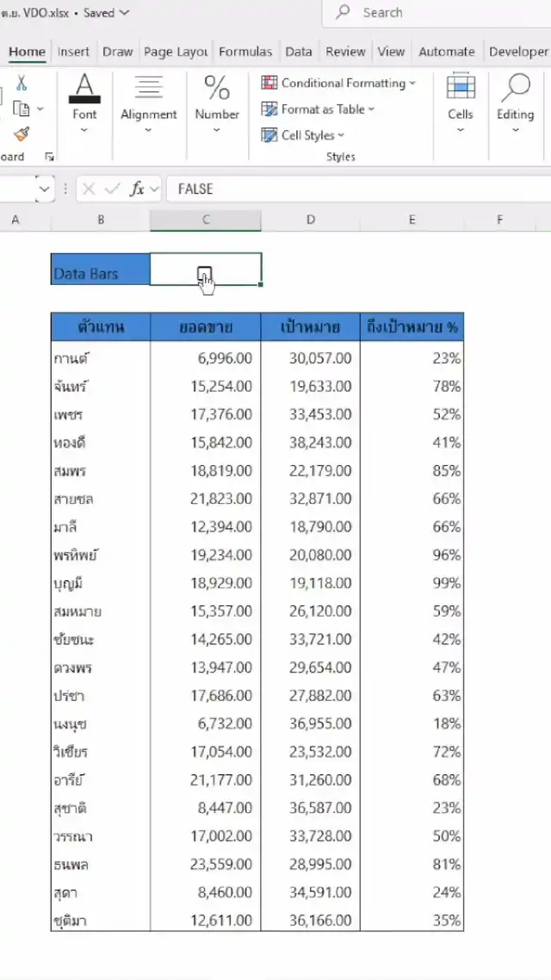Expand the Conditional Formatting dropdown

[x=338, y=84]
